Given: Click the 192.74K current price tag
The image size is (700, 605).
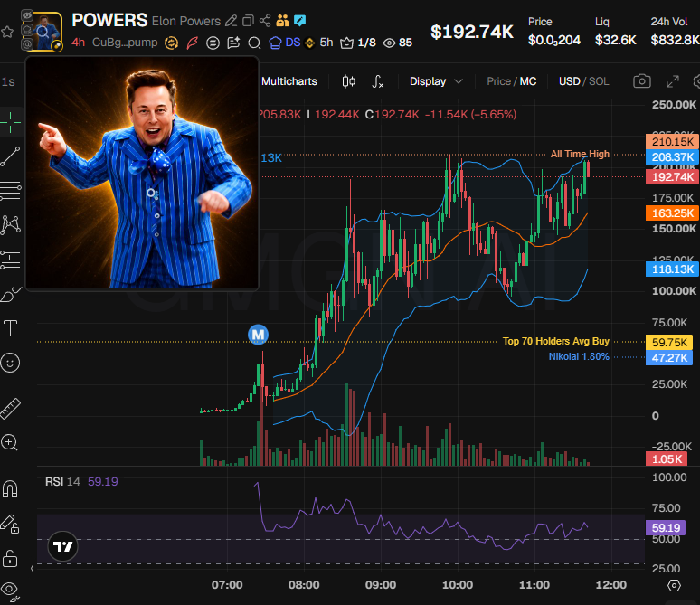Looking at the screenshot, I should click(x=672, y=177).
